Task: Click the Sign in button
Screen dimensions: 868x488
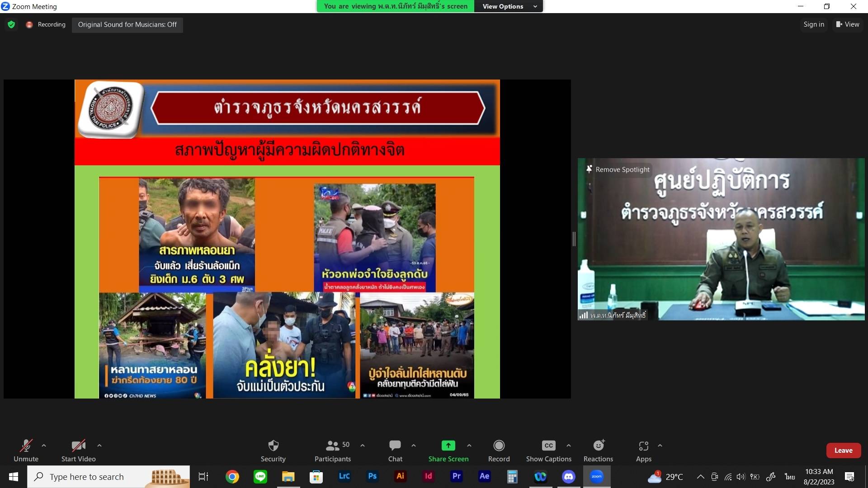Action: [x=813, y=24]
